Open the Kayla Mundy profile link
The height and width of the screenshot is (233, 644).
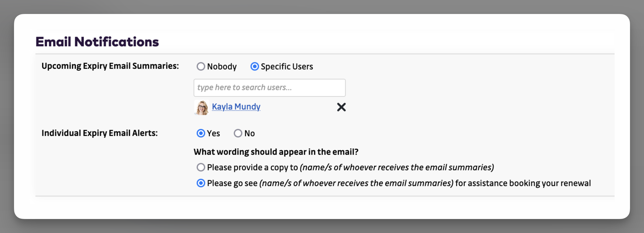[x=236, y=107]
